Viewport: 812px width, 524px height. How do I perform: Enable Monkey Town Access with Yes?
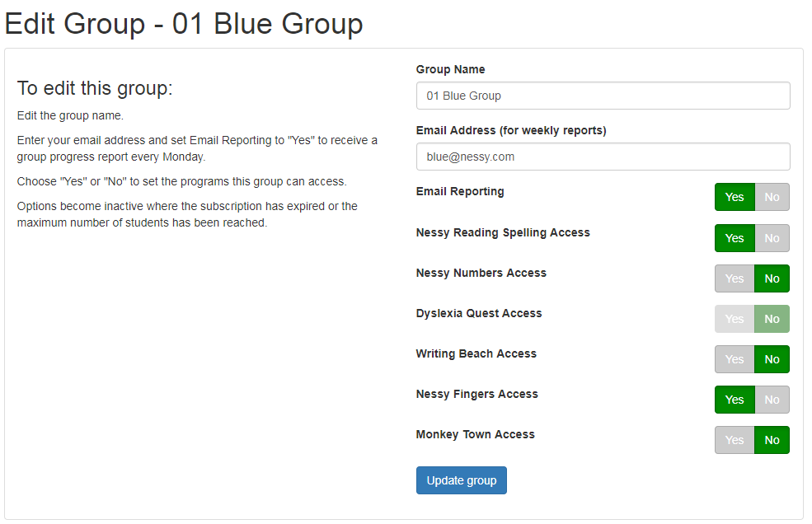pos(735,440)
